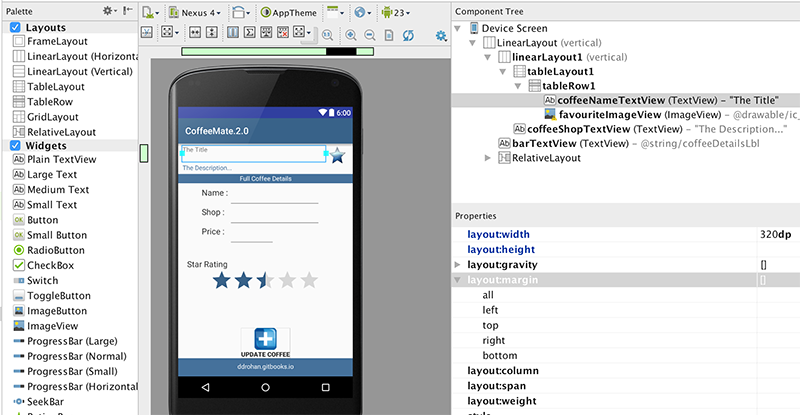Toggle baseline alignment in layout toolbar
Screen dimensions: 800x415
click(233, 33)
